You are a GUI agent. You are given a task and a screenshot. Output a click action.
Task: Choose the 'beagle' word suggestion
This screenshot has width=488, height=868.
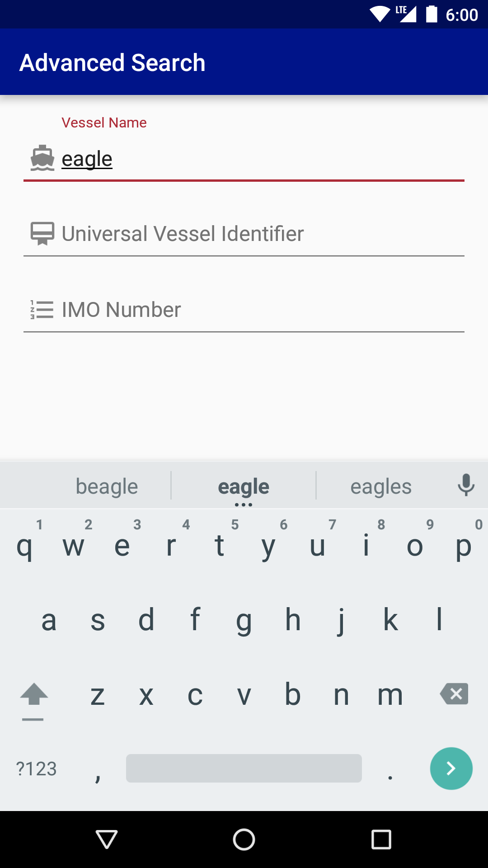tap(107, 486)
